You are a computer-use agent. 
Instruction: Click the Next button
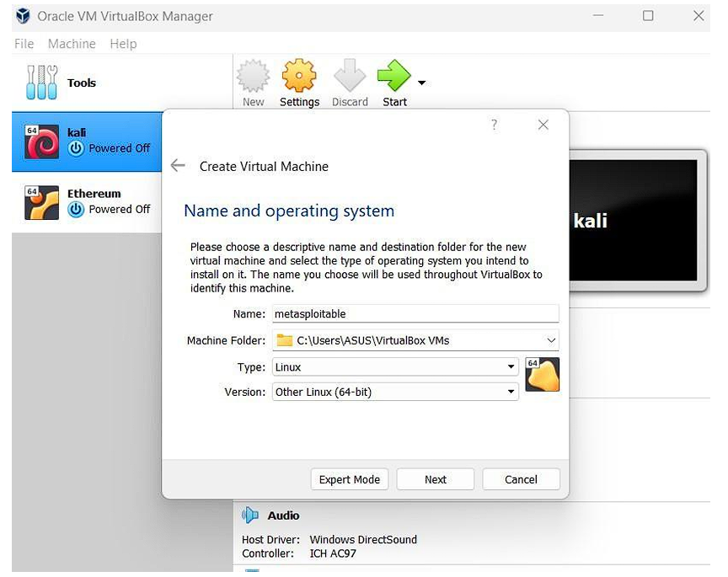(x=436, y=479)
